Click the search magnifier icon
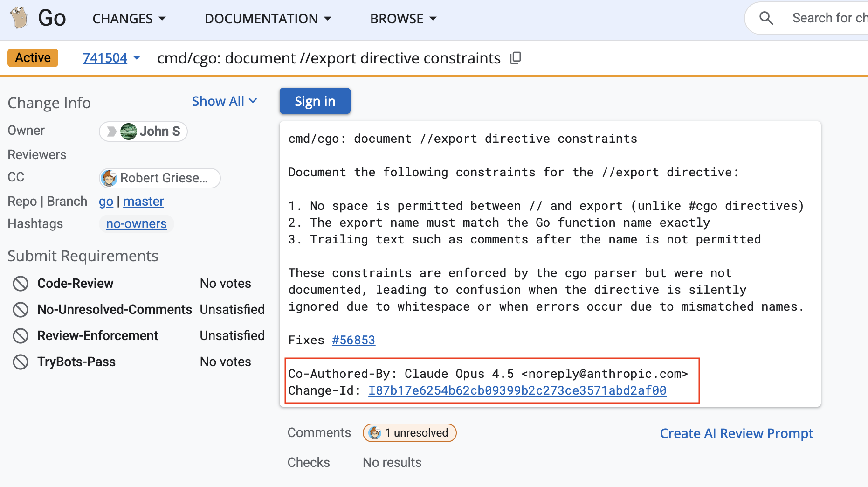Screen dimensions: 868x487 (766, 18)
